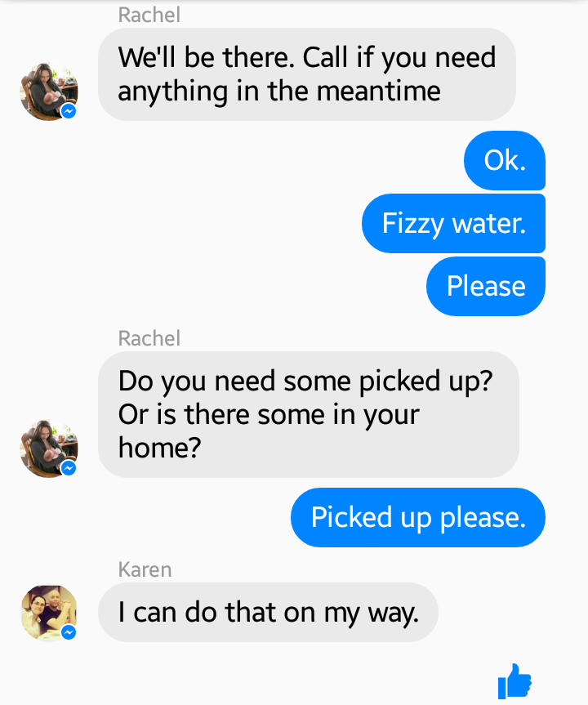Image resolution: width=588 pixels, height=705 pixels.
Task: Tap the Messenger badge on Rachel's lower avatar
Action: click(x=69, y=468)
